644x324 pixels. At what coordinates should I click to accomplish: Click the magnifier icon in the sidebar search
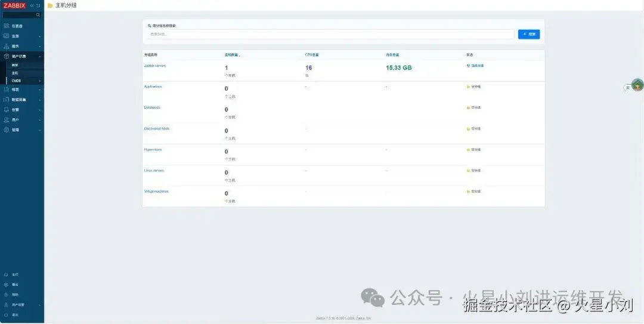tap(38, 15)
